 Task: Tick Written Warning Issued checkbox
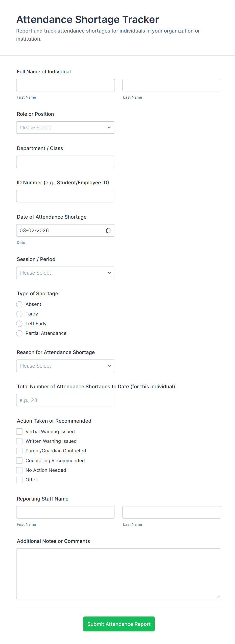pyautogui.click(x=19, y=441)
